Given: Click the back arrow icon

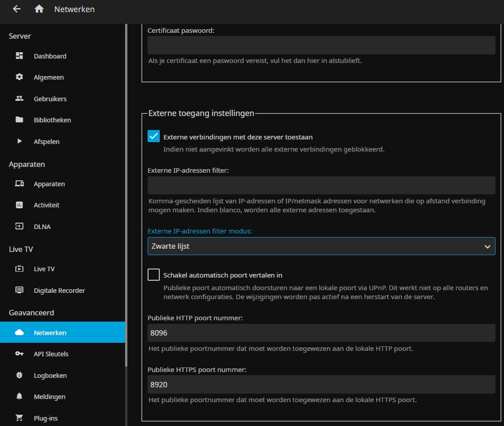Looking at the screenshot, I should (17, 9).
